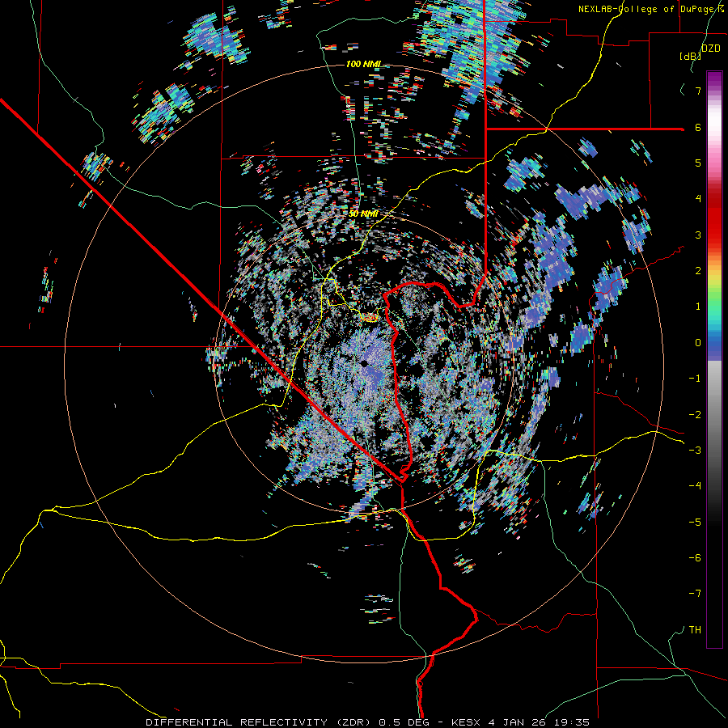Image resolution: width=728 pixels, height=728 pixels.
Task: Click the NEXLAB-College of DuPage watermark text
Action: 651,9
